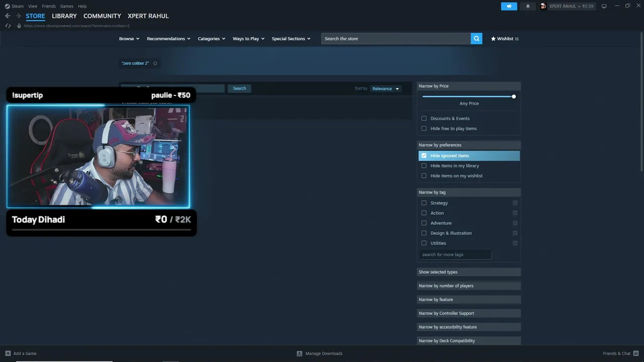Open Manage Downloads
Screen dimensions: 644x362
[324, 353]
